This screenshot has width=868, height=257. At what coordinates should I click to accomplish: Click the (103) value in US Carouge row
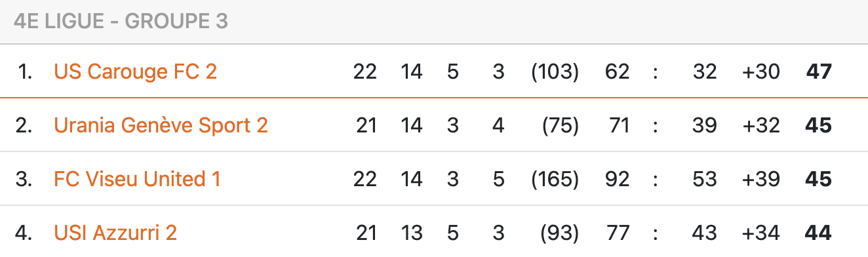point(555,71)
